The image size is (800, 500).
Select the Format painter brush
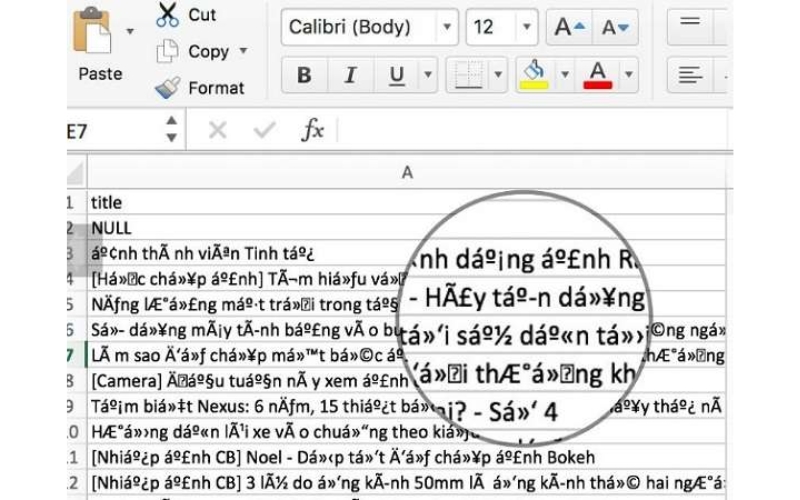(x=167, y=87)
